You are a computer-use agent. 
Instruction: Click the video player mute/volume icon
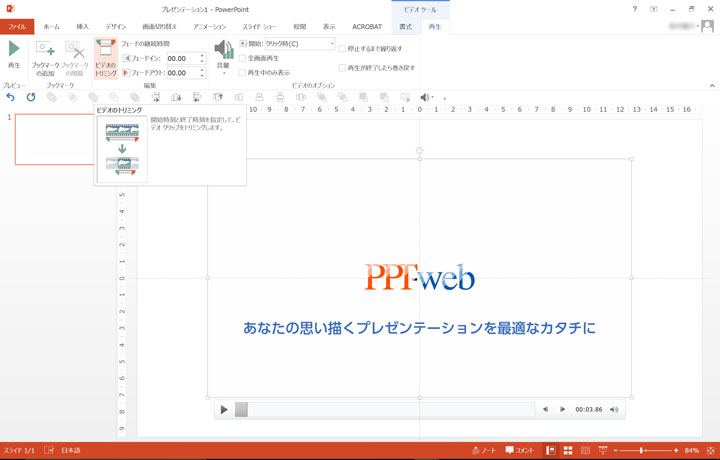tap(614, 409)
